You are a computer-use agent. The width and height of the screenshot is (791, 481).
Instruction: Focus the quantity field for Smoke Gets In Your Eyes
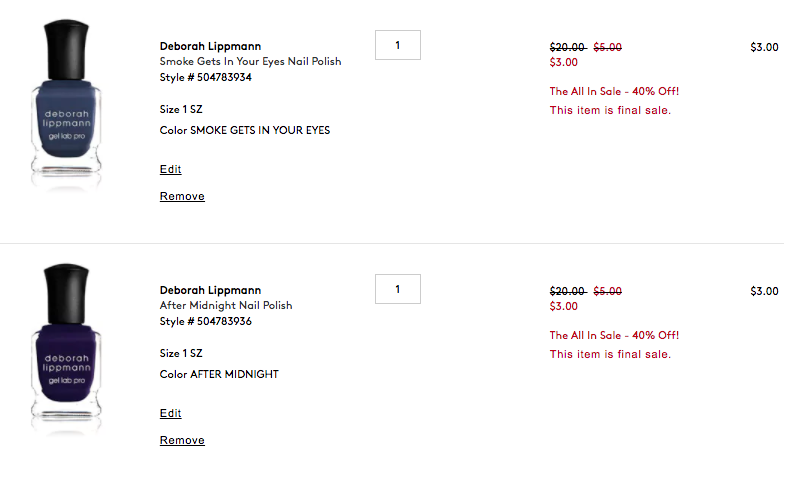click(x=398, y=45)
